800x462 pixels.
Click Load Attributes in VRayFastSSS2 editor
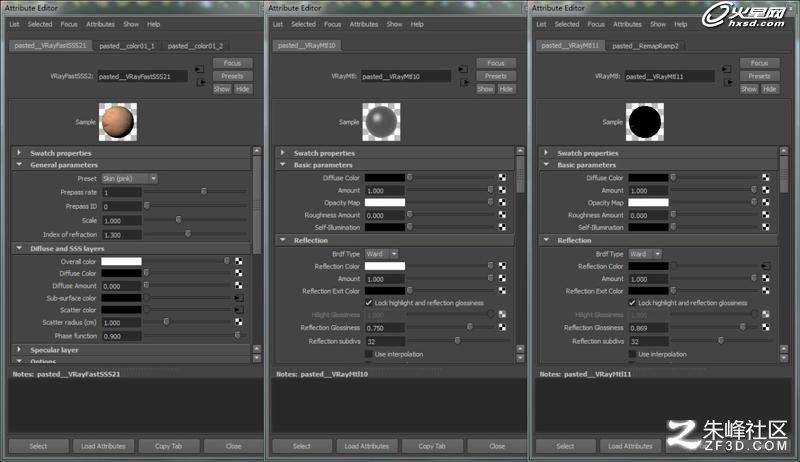tap(103, 446)
